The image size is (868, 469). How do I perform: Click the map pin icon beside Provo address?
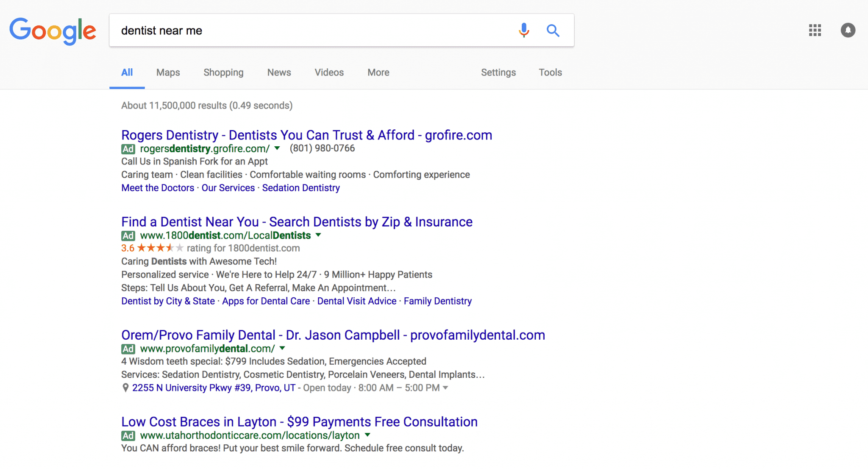125,388
